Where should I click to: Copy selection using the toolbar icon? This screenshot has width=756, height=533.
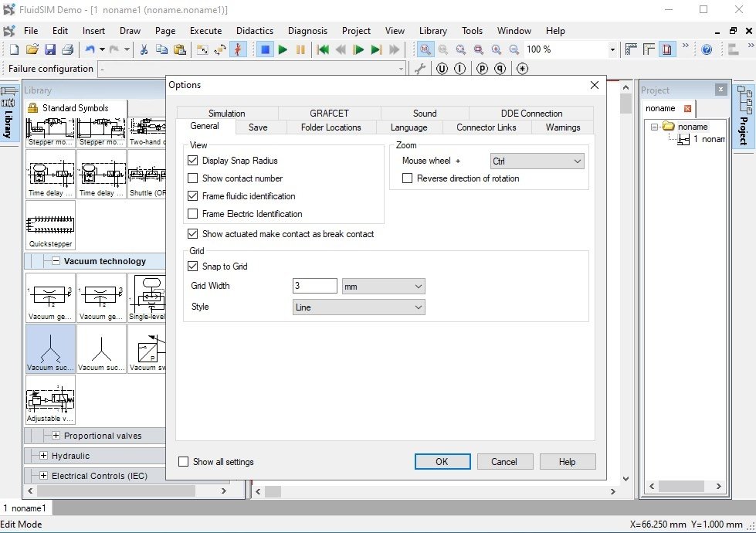[161, 49]
